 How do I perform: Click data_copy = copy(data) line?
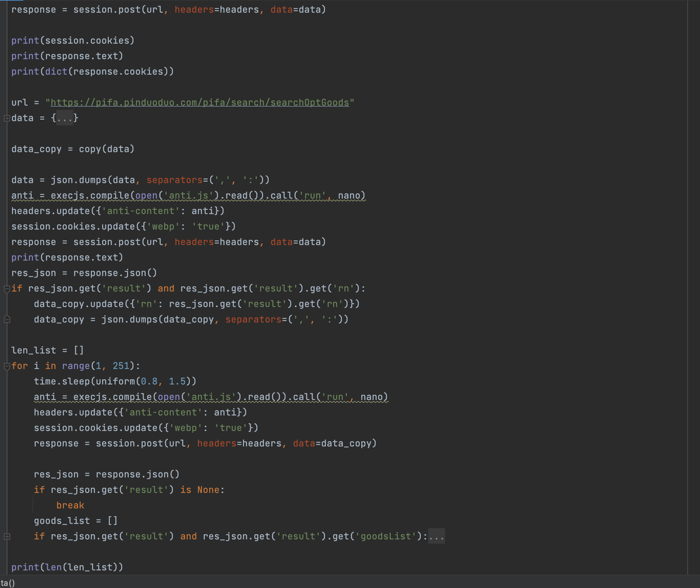tap(73, 149)
